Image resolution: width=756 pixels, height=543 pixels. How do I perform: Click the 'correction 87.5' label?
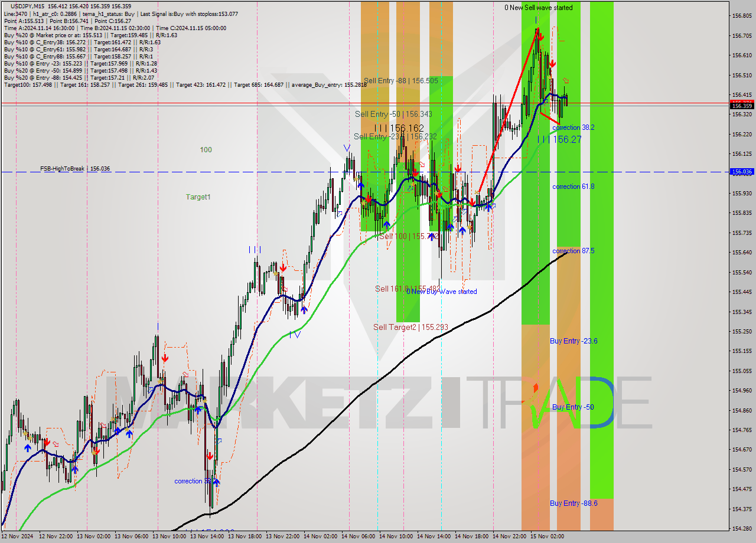pos(573,251)
